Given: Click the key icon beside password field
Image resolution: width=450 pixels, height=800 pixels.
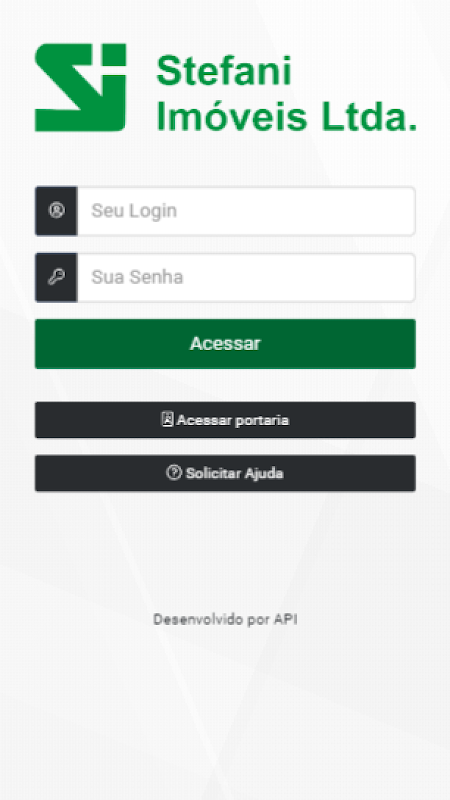Looking at the screenshot, I should pyautogui.click(x=56, y=277).
